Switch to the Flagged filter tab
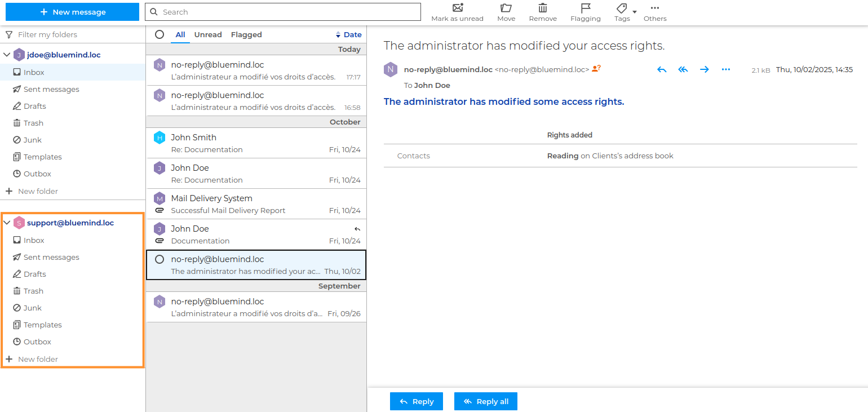The image size is (868, 412). (246, 34)
